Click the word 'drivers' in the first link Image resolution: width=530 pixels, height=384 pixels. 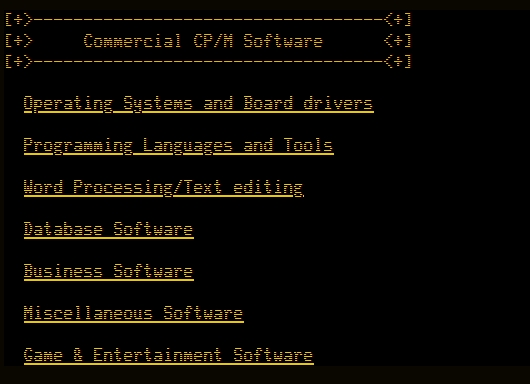338,103
